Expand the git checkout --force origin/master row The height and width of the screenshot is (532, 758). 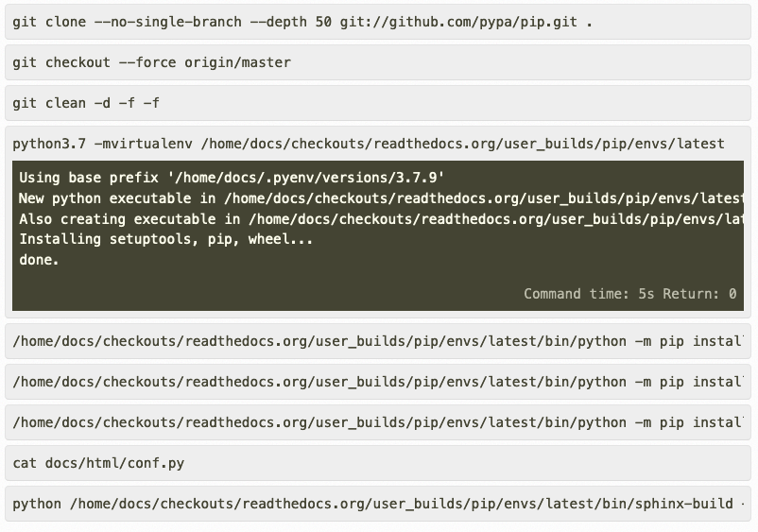377,62
